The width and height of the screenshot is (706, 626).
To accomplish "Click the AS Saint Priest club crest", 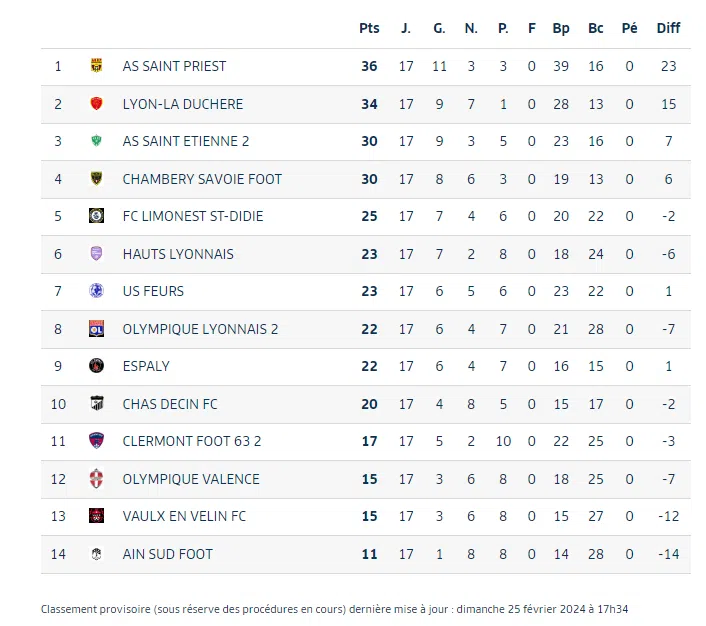I will pos(97,66).
